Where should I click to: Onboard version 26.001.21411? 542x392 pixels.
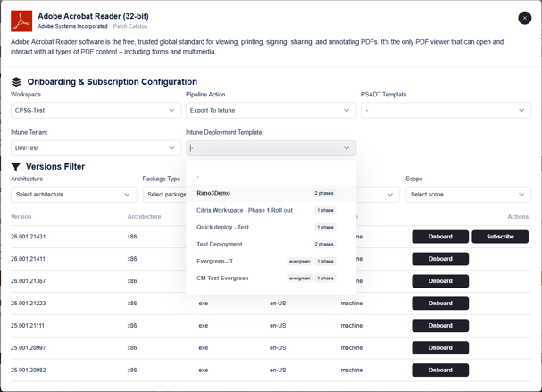click(x=440, y=259)
